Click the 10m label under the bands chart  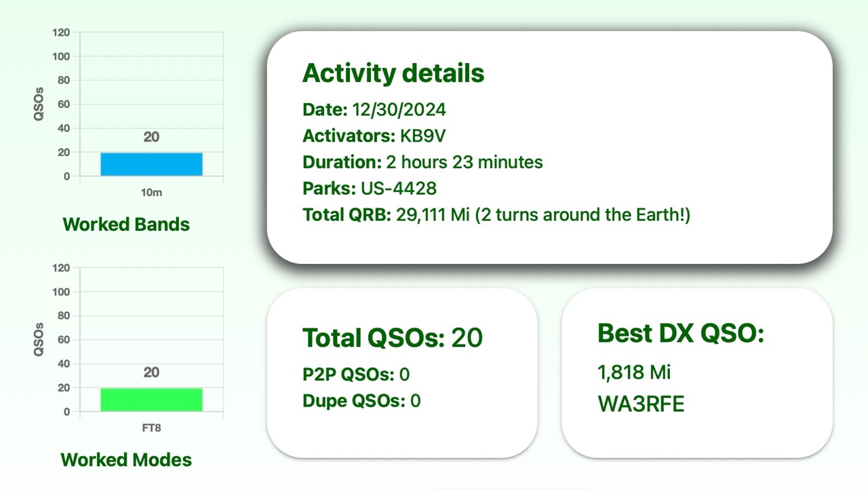[151, 193]
